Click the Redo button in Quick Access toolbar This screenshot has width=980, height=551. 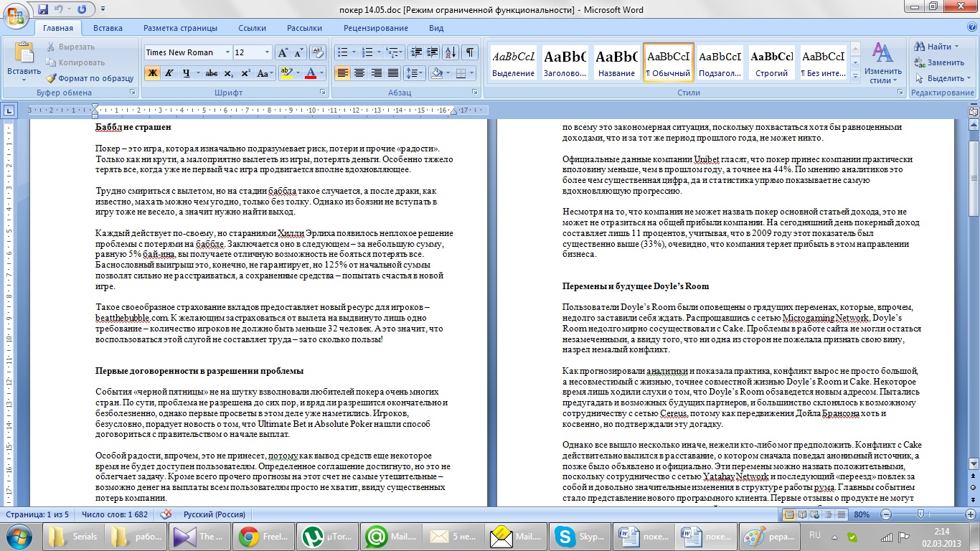point(81,9)
